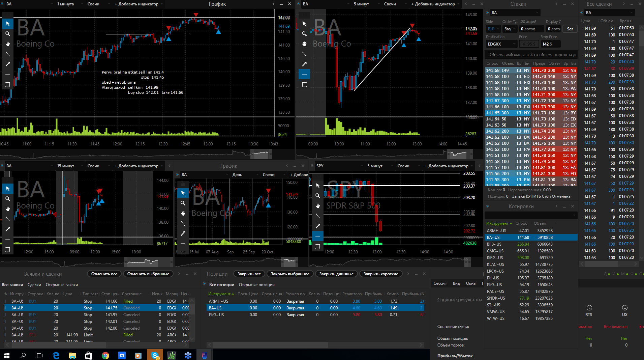Pick the rectangle tool on BA 1-minute chart
The image size is (644, 360).
pos(7,84)
